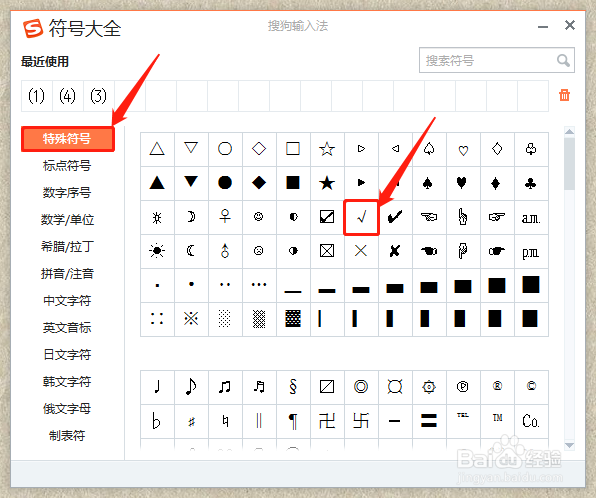Close the 符号大全 window
596x498 pixels.
coord(570,25)
